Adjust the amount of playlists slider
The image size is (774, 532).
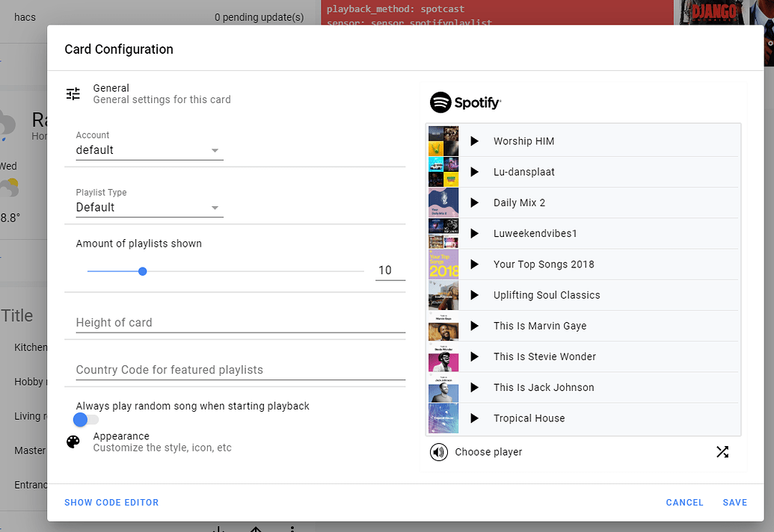pyautogui.click(x=142, y=271)
